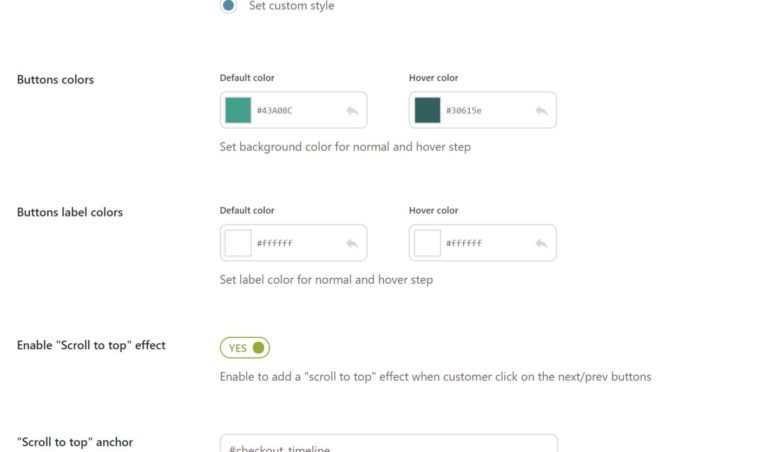
Task: Open the dark teal hover color swatch
Action: pos(427,110)
